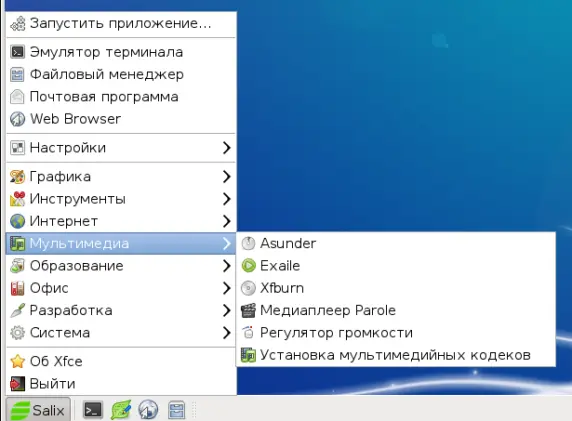This screenshot has height=421, width=572.
Task: Launch Asunder from Multimedia submenu
Action: pyautogui.click(x=396, y=243)
